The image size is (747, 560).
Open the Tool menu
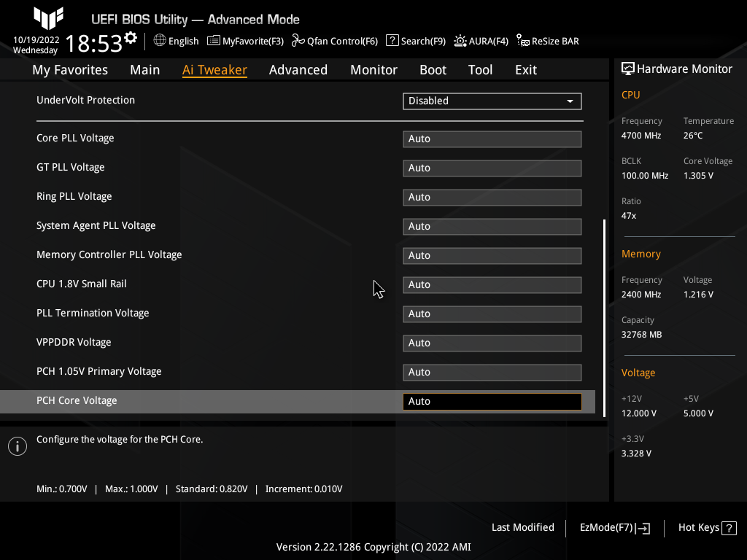480,70
